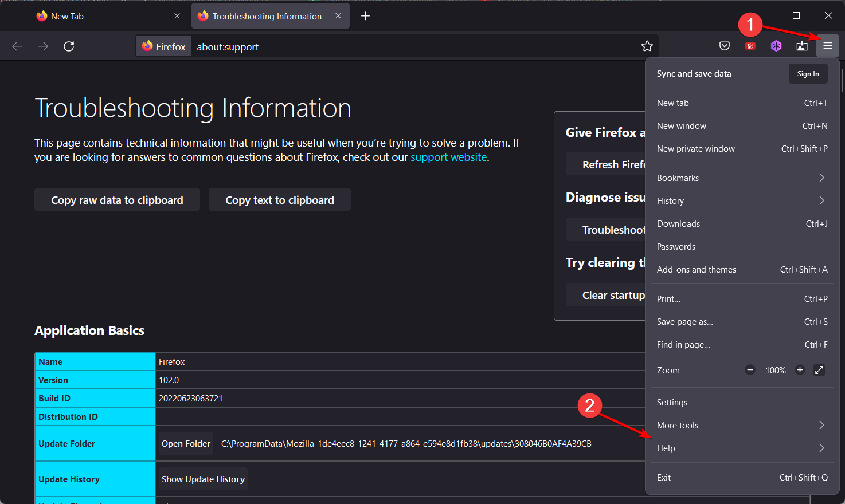Click Copy raw data to clipboard
The image size is (845, 504).
[x=117, y=199]
